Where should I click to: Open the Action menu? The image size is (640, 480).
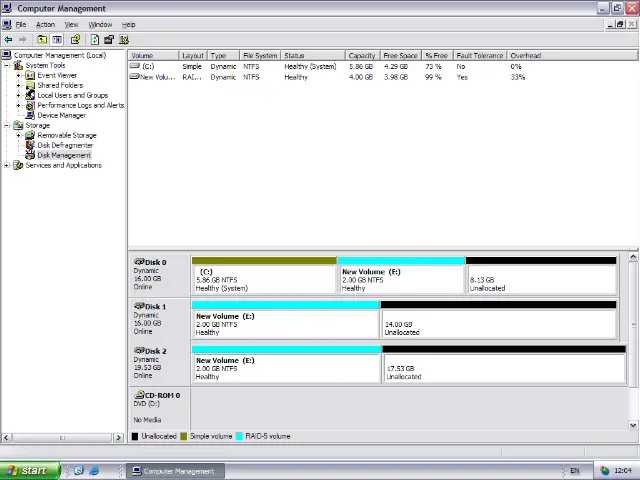pyautogui.click(x=45, y=24)
